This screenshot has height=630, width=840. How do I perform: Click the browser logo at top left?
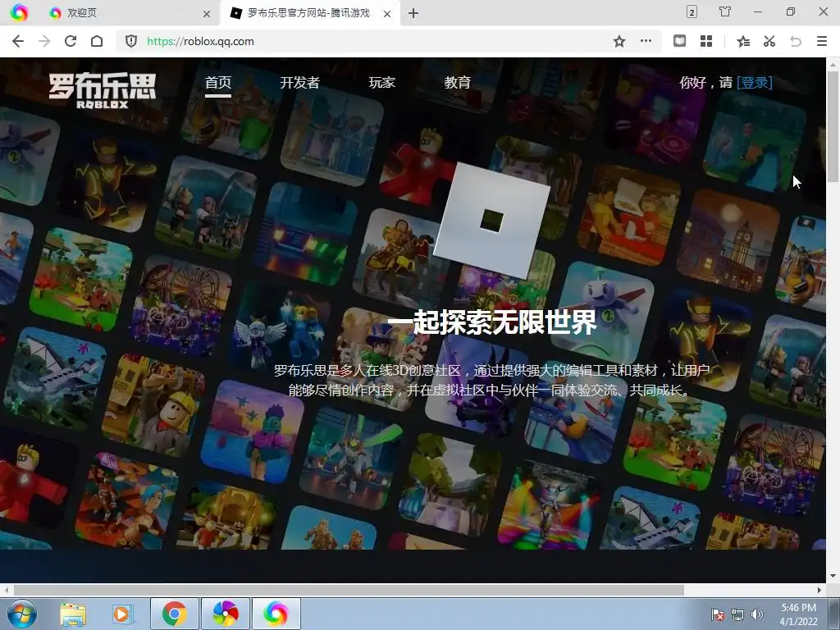pos(19,12)
